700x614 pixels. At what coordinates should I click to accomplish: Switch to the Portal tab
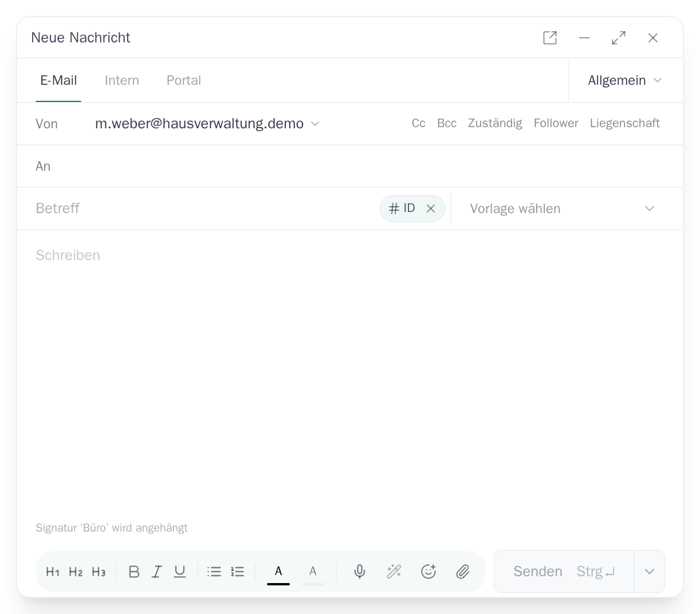pos(184,80)
